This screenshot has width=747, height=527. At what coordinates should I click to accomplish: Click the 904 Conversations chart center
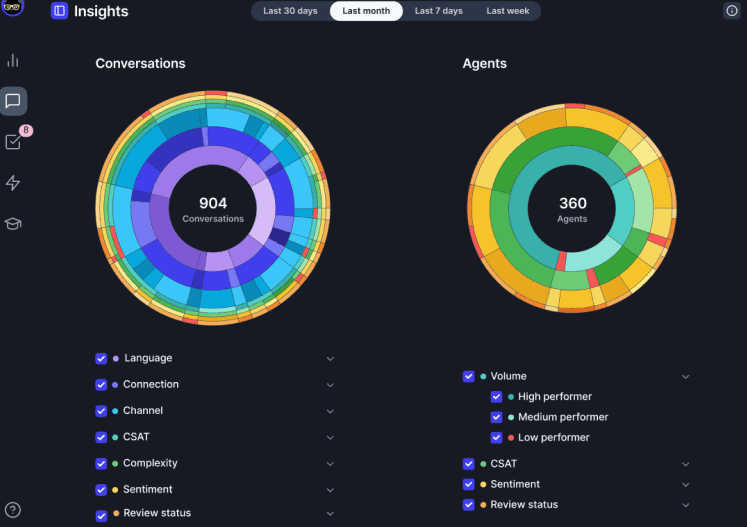[x=213, y=209]
